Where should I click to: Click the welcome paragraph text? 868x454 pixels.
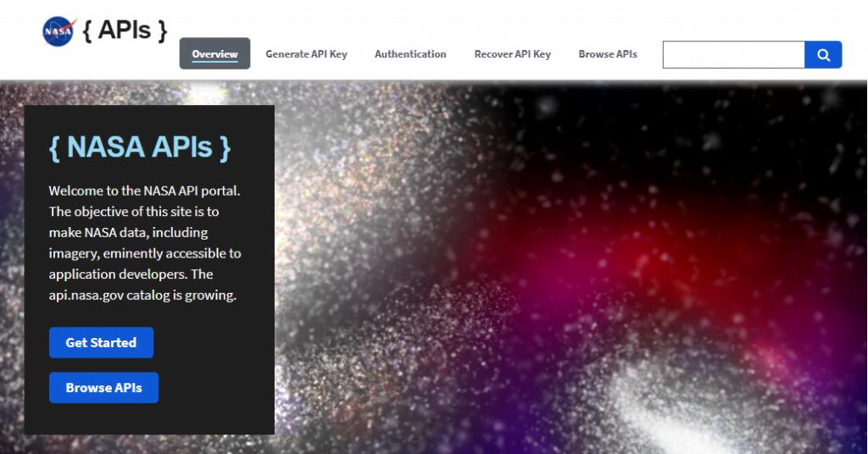coord(145,243)
